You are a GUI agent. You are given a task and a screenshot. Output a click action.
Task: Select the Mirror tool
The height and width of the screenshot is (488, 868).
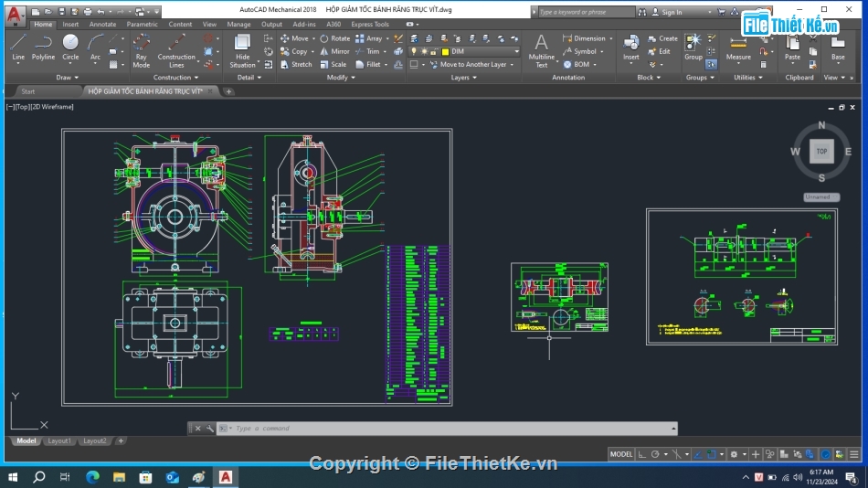tap(335, 51)
